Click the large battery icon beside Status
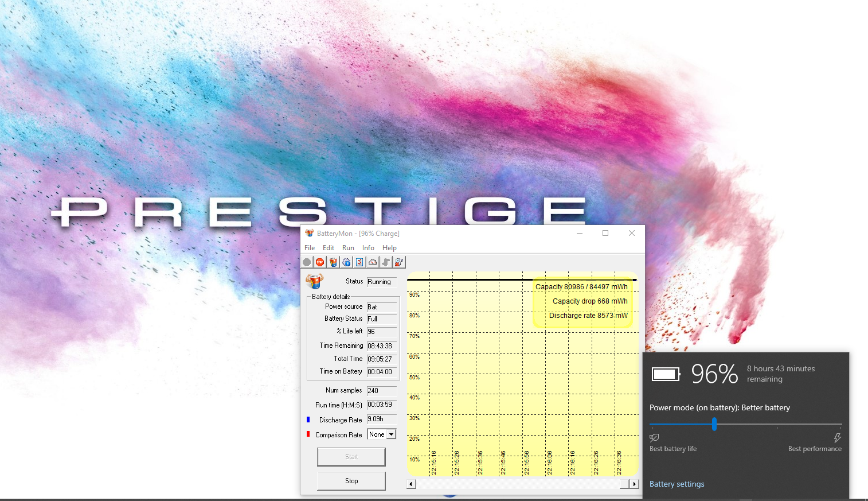 [314, 281]
